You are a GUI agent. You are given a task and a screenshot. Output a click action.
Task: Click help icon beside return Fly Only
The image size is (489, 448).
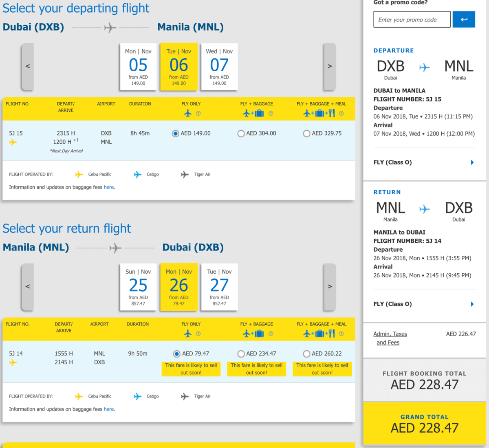[198, 334]
